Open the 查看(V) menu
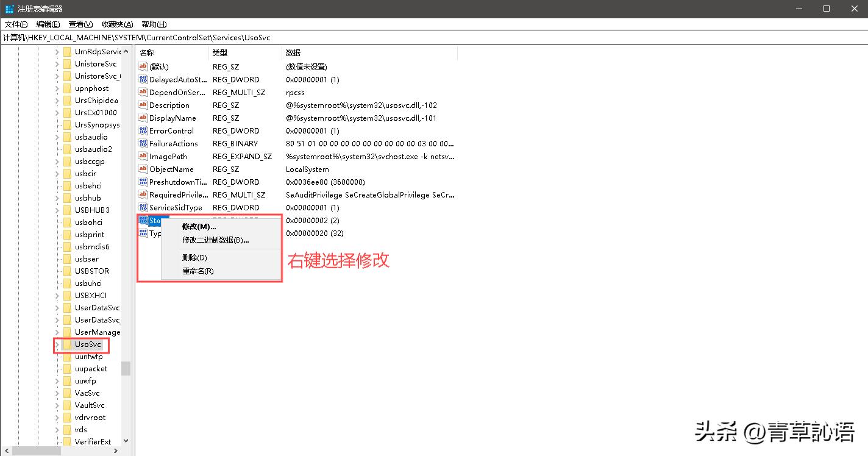This screenshot has height=456, width=868. click(80, 24)
